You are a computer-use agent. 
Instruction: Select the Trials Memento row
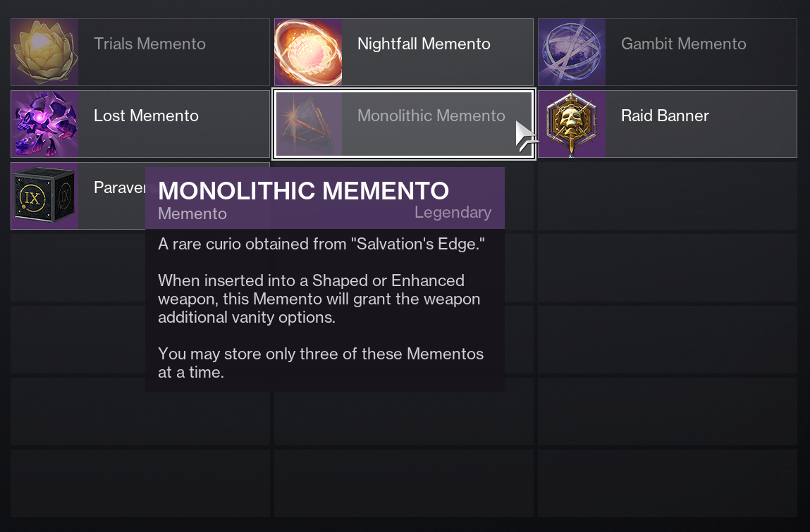[139, 51]
